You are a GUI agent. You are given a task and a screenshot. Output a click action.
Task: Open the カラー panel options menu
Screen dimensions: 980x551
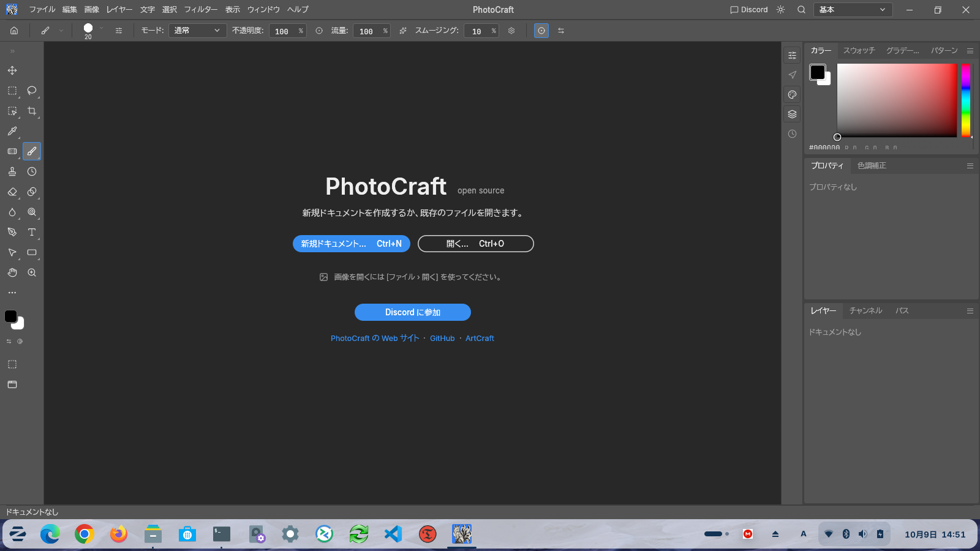pos(970,51)
